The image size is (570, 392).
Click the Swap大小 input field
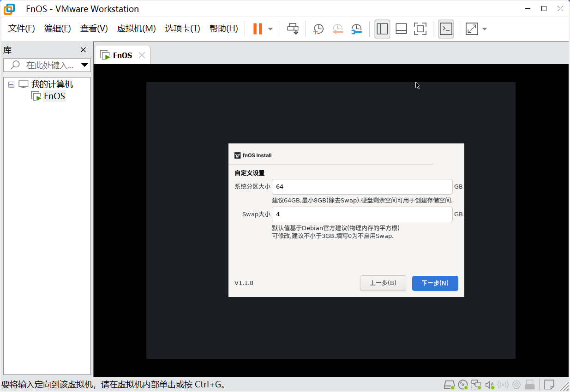pos(362,214)
